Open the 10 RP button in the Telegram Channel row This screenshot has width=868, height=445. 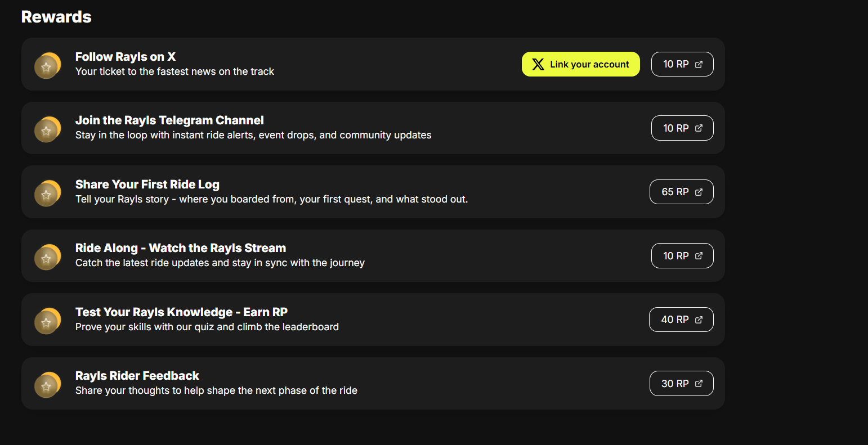pyautogui.click(x=682, y=128)
